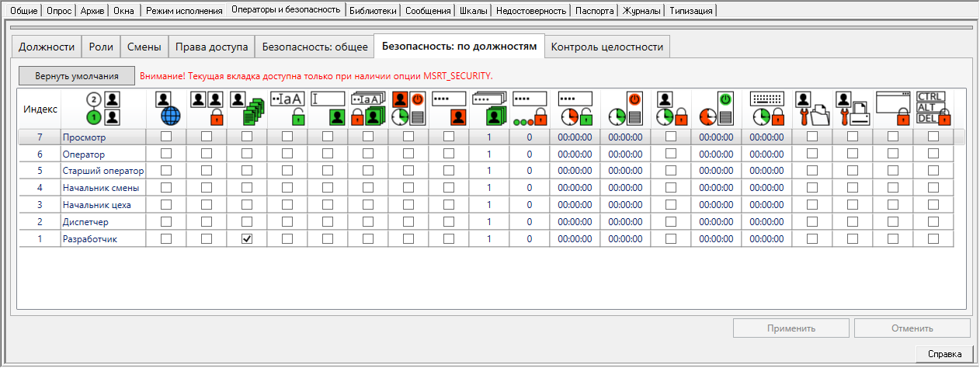Switch to the Должности subtab

pyautogui.click(x=47, y=47)
